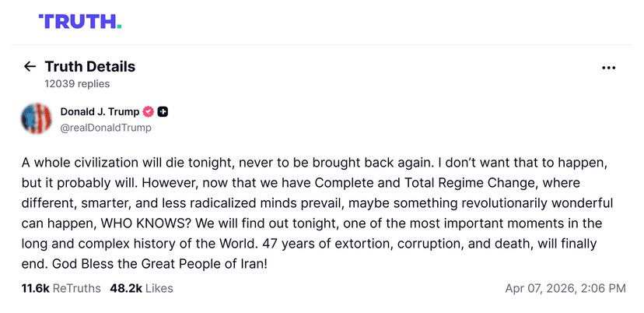Screen dimensions: 644x313
Task: Open the @realDonaldTrump handle link
Action: click(106, 128)
